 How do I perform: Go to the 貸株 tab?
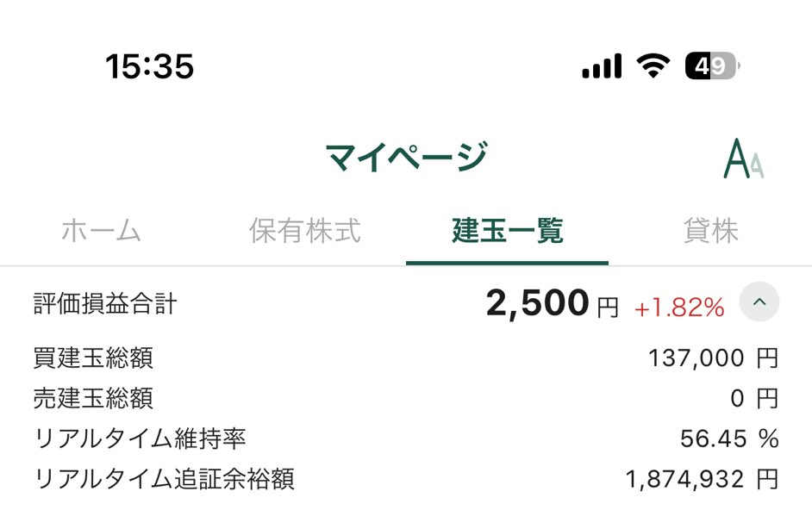click(x=710, y=231)
